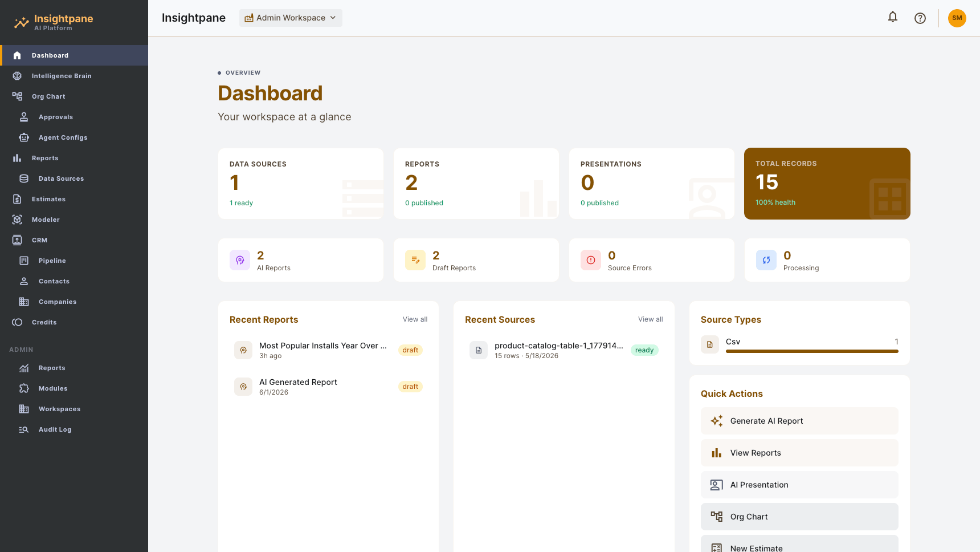Open Audit Log in admin section
Viewport: 980px width, 552px height.
pos(74,429)
